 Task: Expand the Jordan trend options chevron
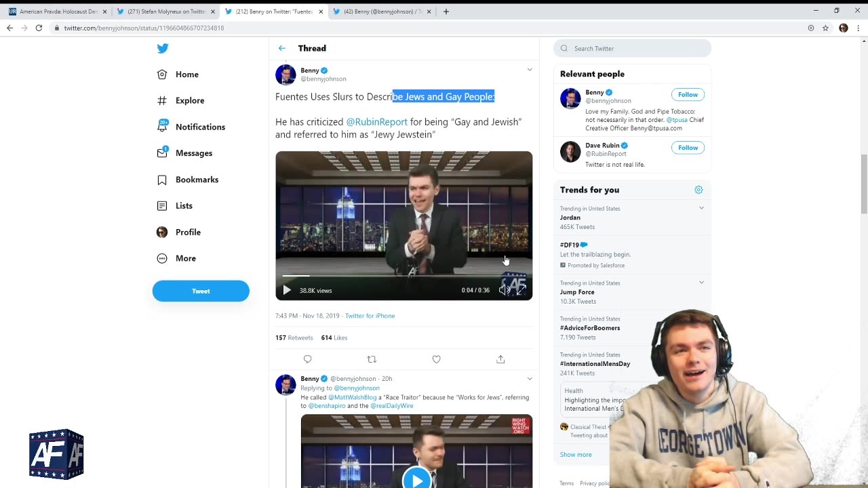701,208
